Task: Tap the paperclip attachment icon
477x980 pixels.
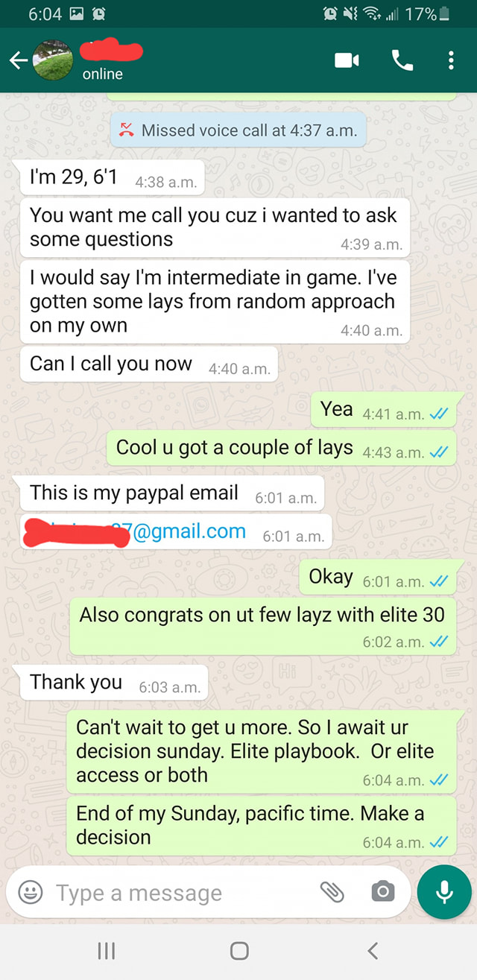Action: tap(331, 892)
